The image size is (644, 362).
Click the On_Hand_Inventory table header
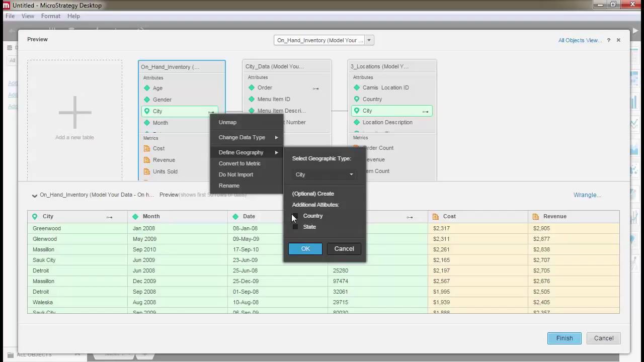tap(182, 67)
